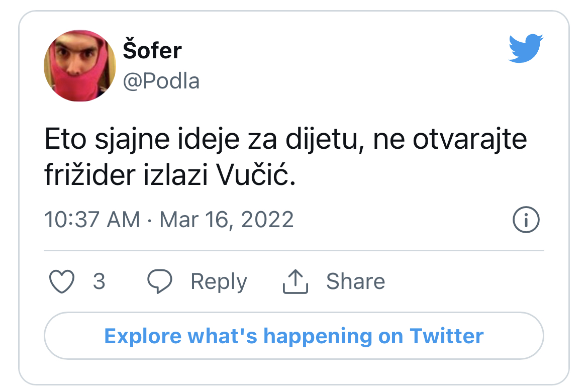Click the word Twitter in Explore button
The width and height of the screenshot is (588, 392).
[447, 336]
